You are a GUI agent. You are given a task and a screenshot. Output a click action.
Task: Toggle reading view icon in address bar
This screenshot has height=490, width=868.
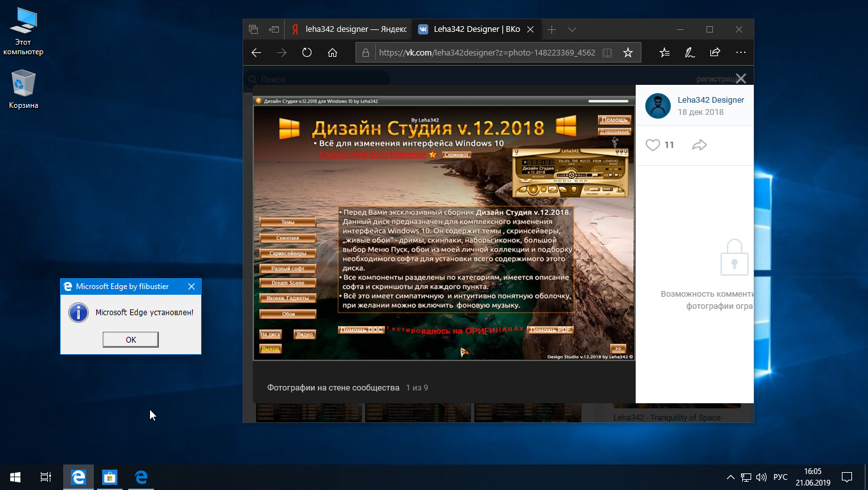click(x=608, y=53)
